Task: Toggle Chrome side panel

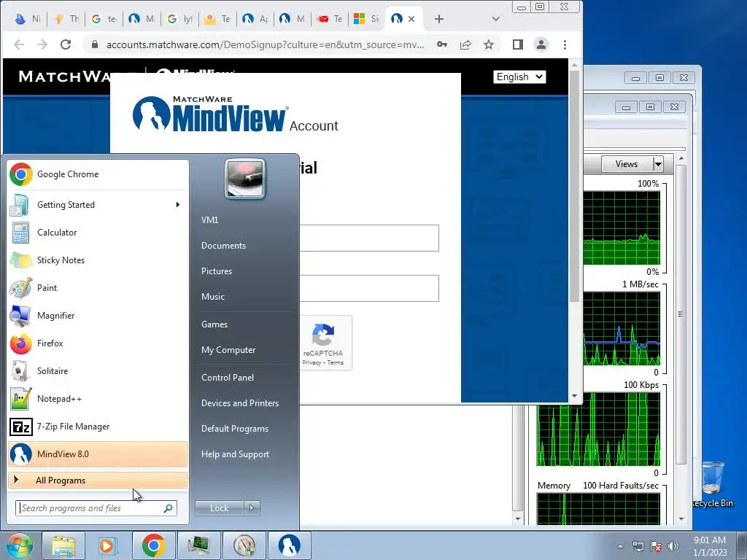Action: click(x=518, y=44)
